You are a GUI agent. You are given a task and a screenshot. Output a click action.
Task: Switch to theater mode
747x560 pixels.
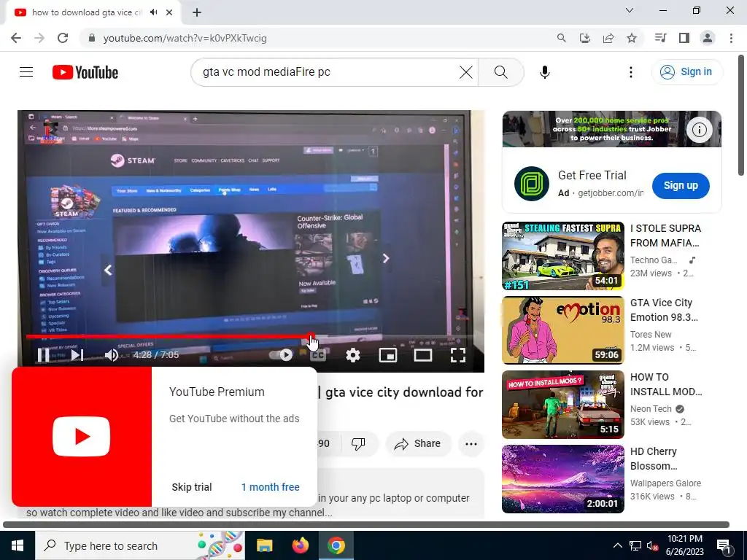[x=423, y=355]
